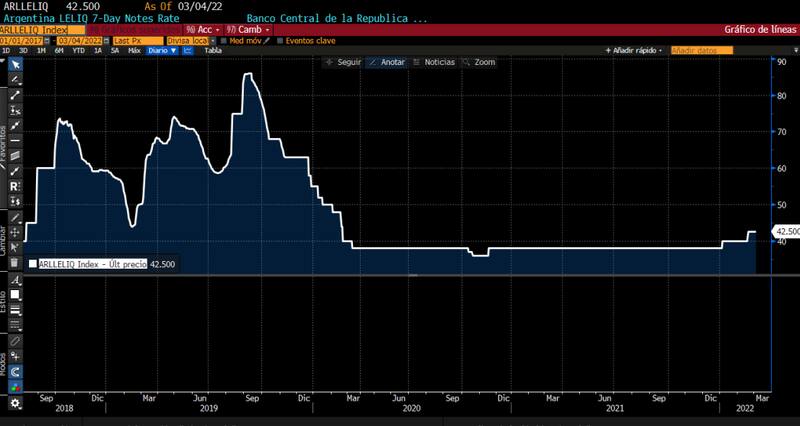The width and height of the screenshot is (800, 426).
Task: Click the Zoom magnifier tool
Action: pos(480,62)
